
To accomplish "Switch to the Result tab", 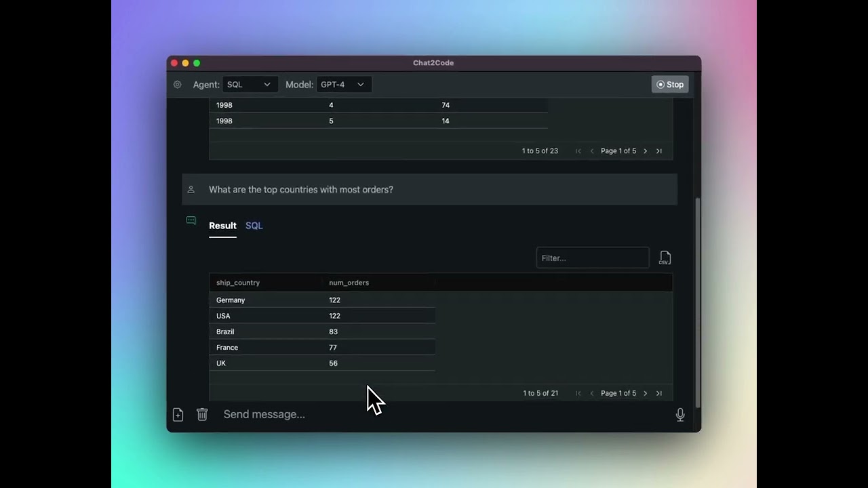I will point(222,226).
